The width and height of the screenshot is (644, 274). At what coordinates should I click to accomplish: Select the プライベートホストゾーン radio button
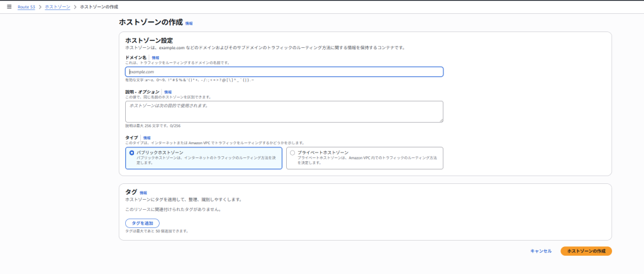[292, 152]
